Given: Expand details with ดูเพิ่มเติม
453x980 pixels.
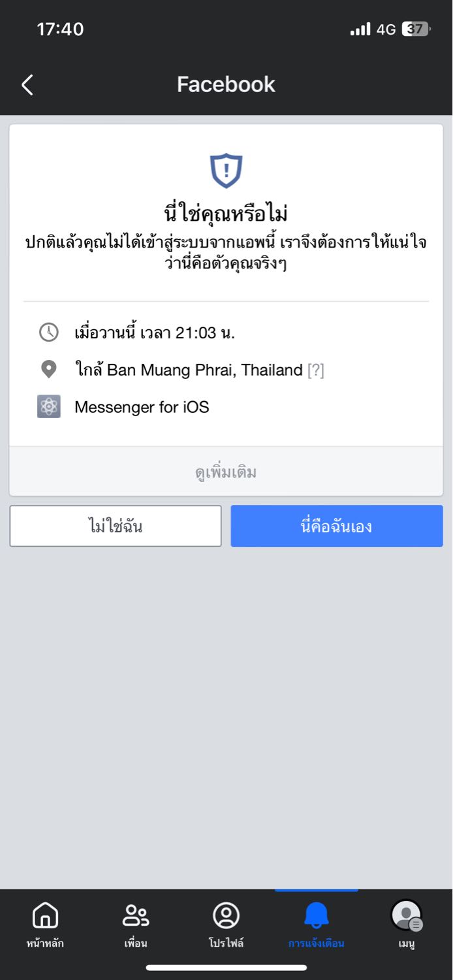Looking at the screenshot, I should [x=226, y=472].
